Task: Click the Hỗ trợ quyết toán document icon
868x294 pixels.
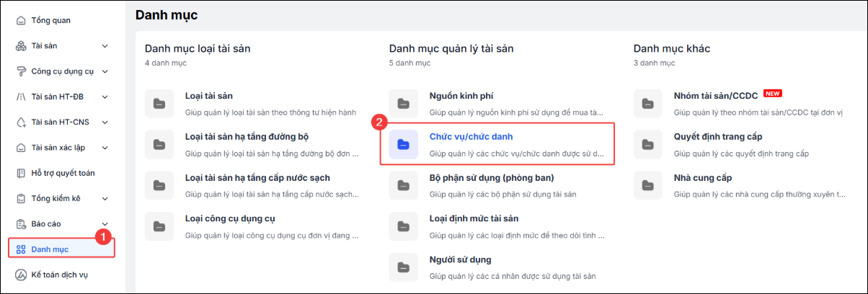Action: [x=21, y=173]
